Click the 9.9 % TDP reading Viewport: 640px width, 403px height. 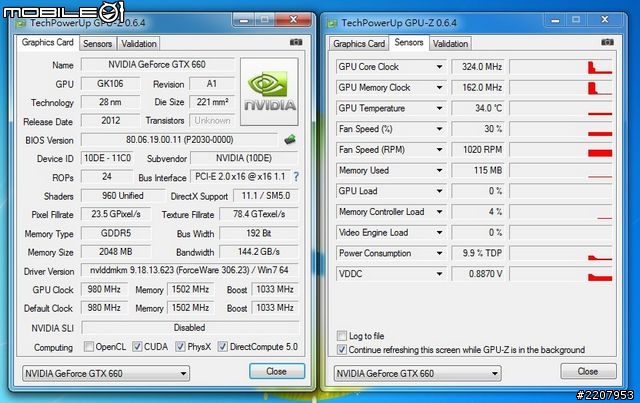point(478,253)
